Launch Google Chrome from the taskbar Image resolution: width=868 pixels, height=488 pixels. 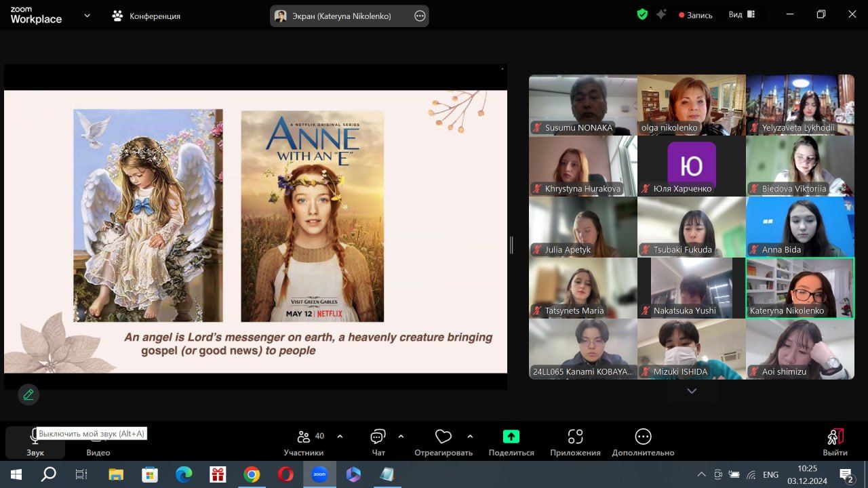[x=252, y=474]
